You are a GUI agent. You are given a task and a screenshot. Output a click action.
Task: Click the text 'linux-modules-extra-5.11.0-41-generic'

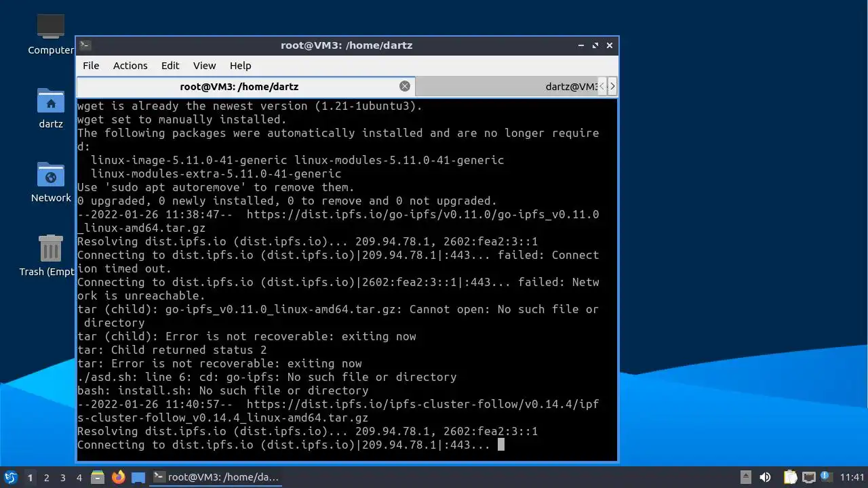point(216,174)
